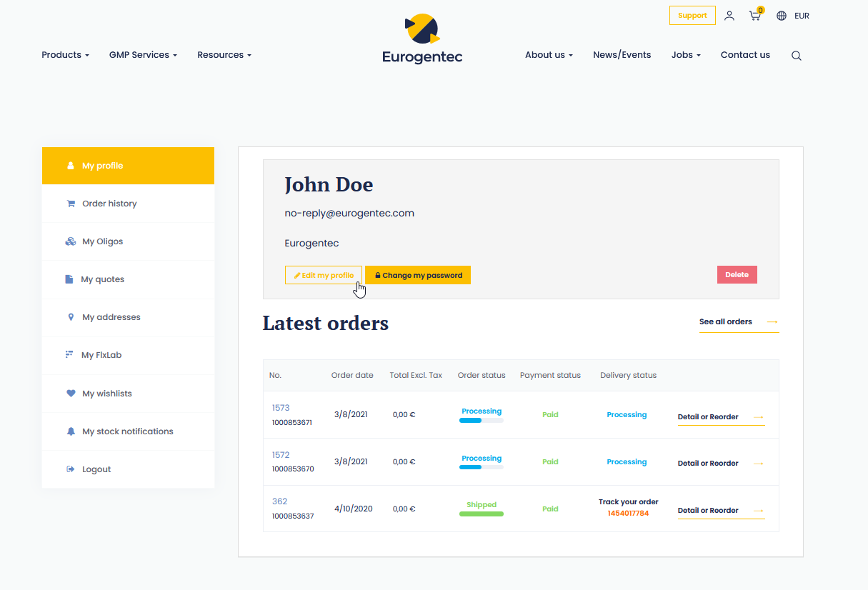Open order number 1573 link
The image size is (868, 590).
(x=281, y=408)
